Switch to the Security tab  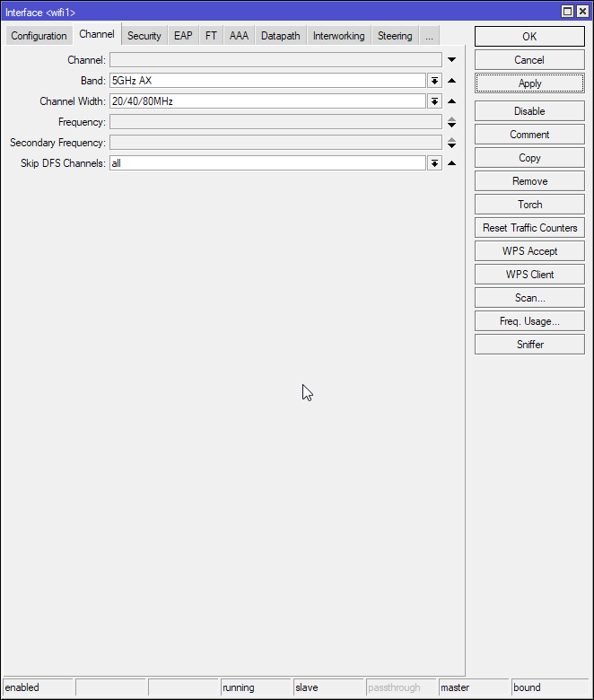144,36
